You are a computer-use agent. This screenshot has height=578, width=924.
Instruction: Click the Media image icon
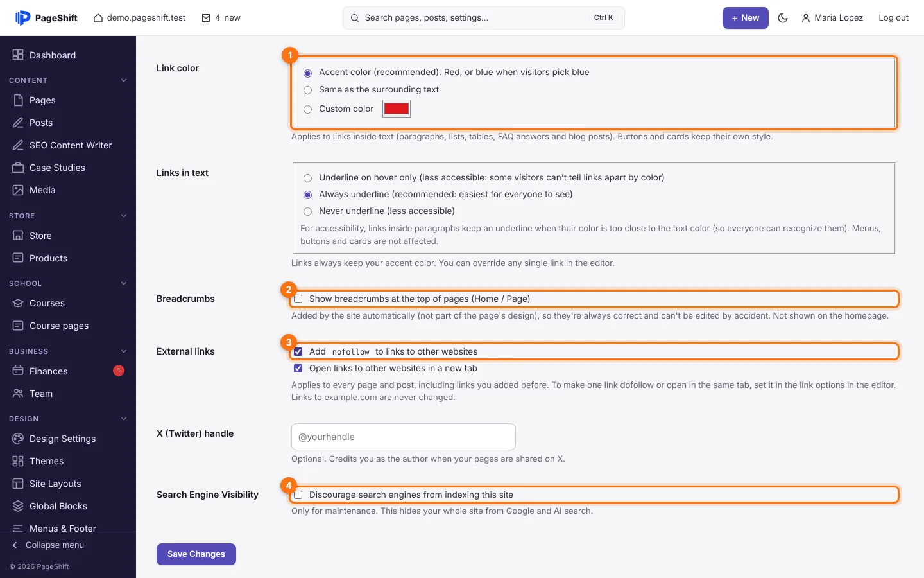tap(18, 190)
